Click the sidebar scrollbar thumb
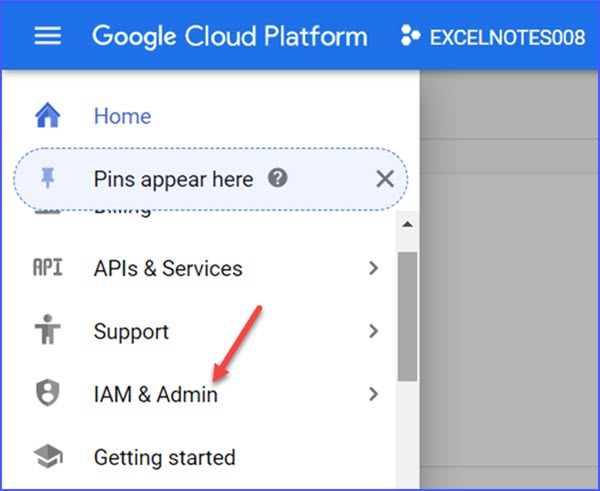 pos(408,316)
